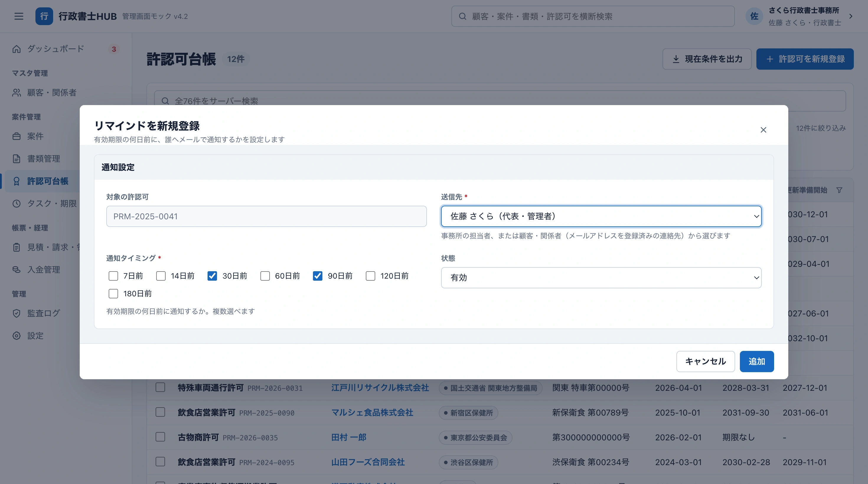868x484 pixels.
Task: Uncheck the 90日前 checkbox
Action: (318, 276)
